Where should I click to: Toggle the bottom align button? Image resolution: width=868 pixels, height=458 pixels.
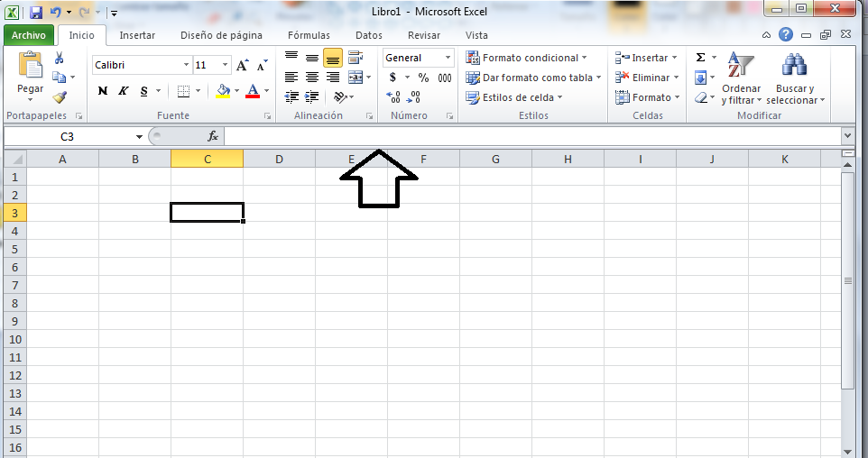click(x=333, y=58)
